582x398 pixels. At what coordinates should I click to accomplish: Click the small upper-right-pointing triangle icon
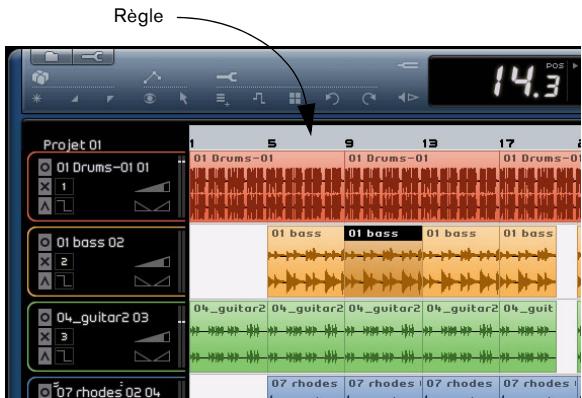coord(110,99)
